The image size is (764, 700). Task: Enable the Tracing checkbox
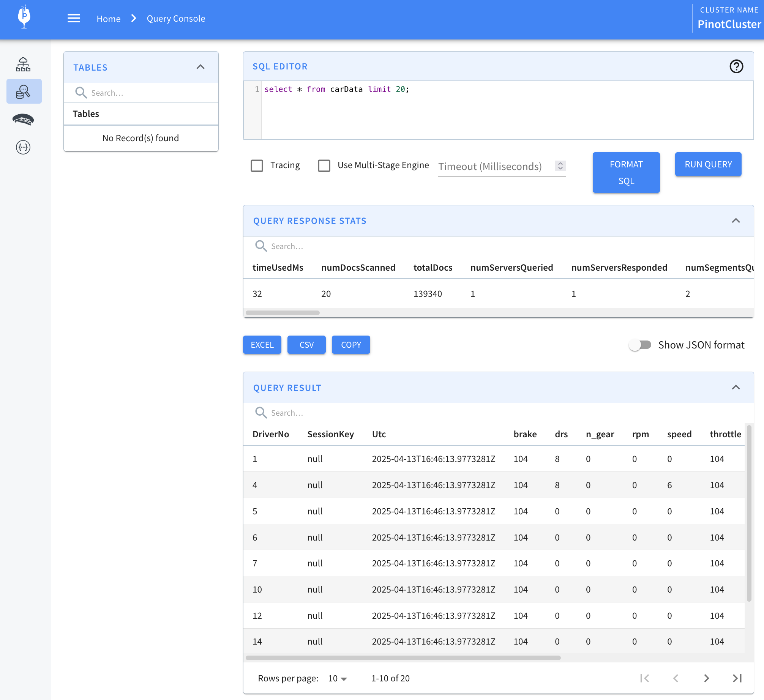[x=257, y=166]
